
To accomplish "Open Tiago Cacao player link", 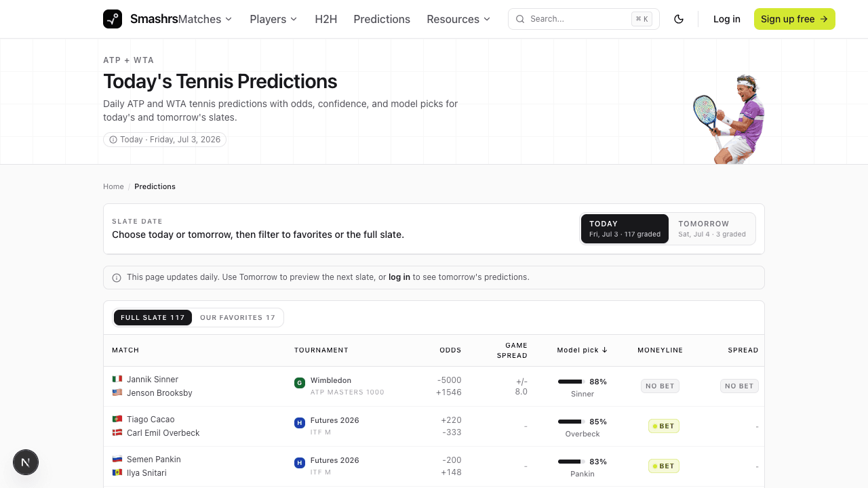I will tap(151, 420).
